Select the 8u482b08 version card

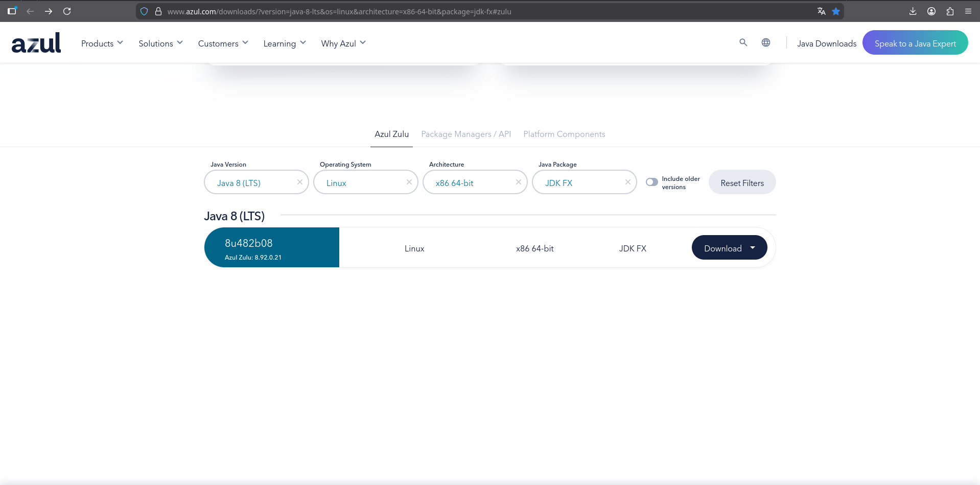272,247
